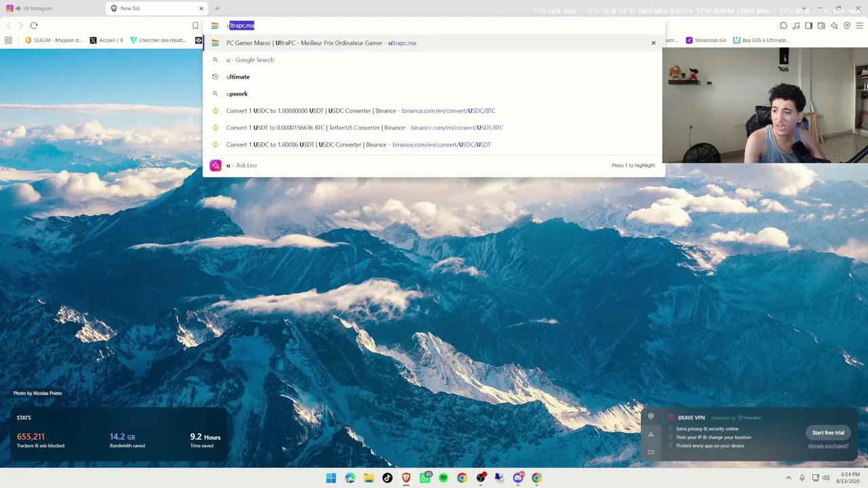Mute the Instagram tab audio icon
Viewport: 868px width, 488px height.
[18, 8]
